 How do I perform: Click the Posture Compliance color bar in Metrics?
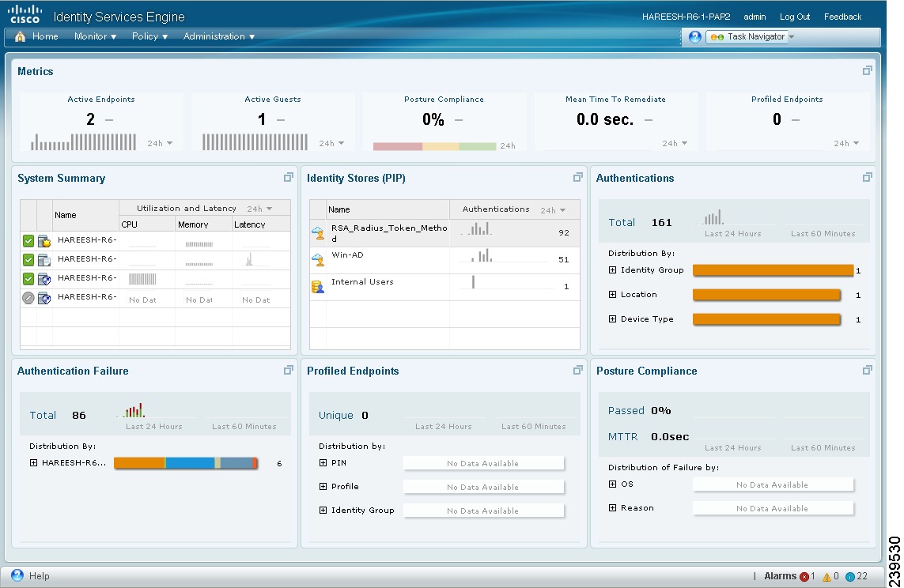[434, 146]
